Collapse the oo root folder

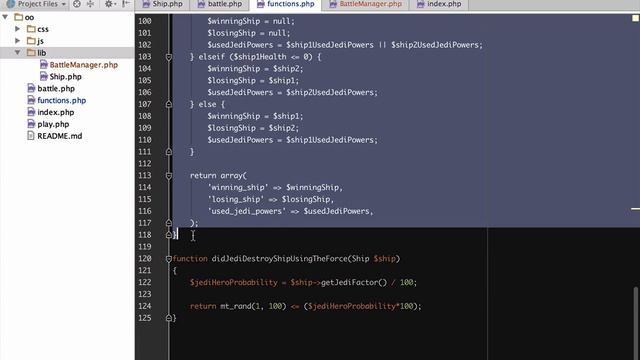pos(5,17)
